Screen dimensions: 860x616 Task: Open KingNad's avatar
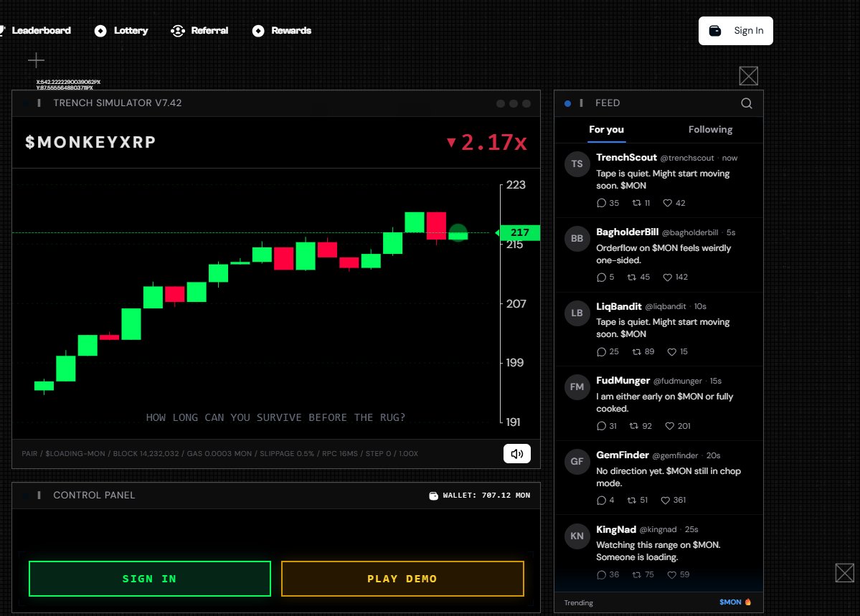[577, 536]
